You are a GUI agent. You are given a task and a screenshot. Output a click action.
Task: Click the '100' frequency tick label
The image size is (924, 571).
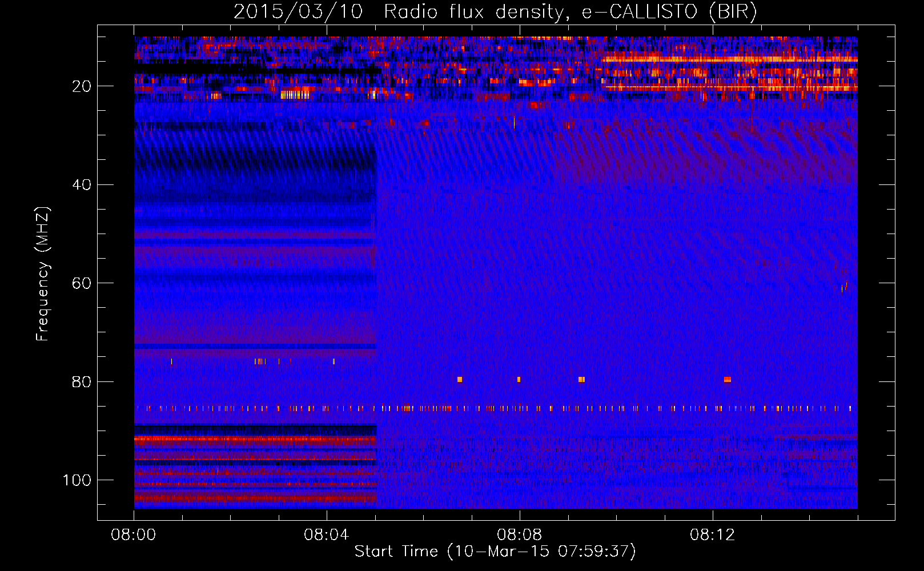point(77,480)
